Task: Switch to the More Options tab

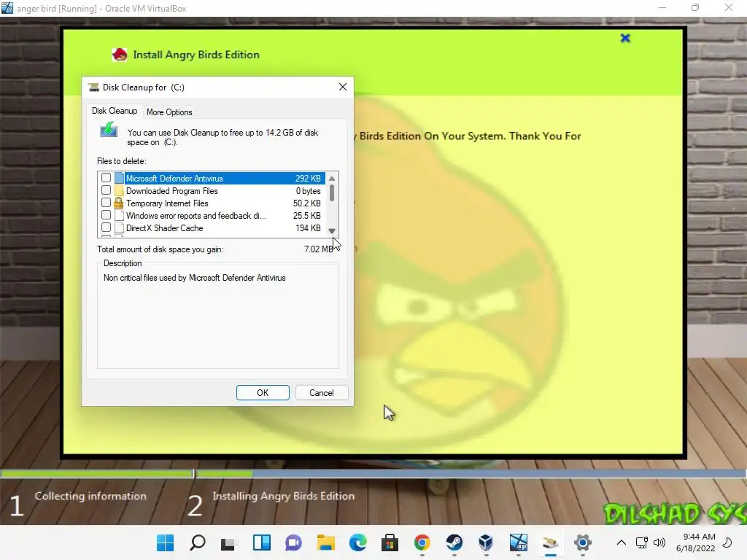Action: coord(169,112)
